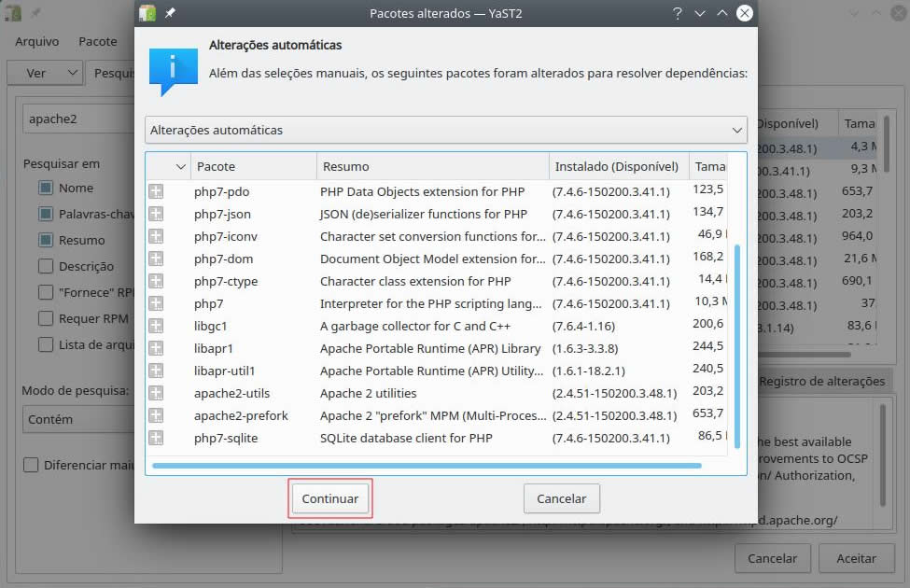
Task: Click the help question mark in title bar
Action: click(x=678, y=13)
